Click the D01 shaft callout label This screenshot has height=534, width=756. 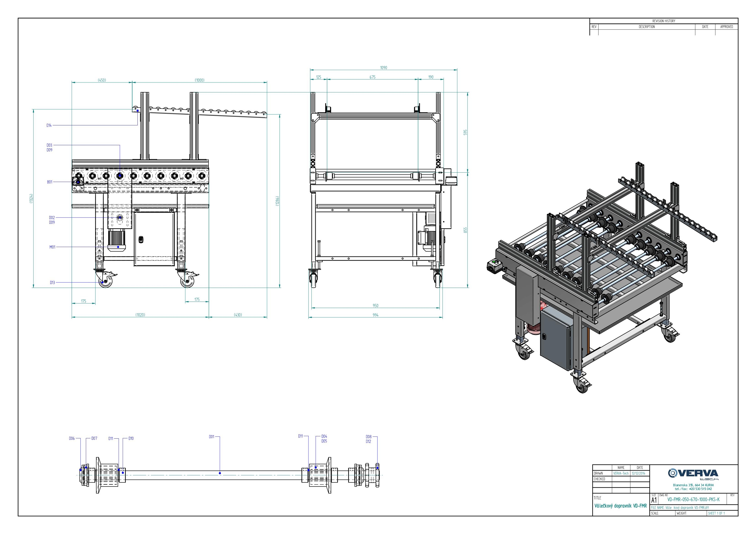click(211, 437)
